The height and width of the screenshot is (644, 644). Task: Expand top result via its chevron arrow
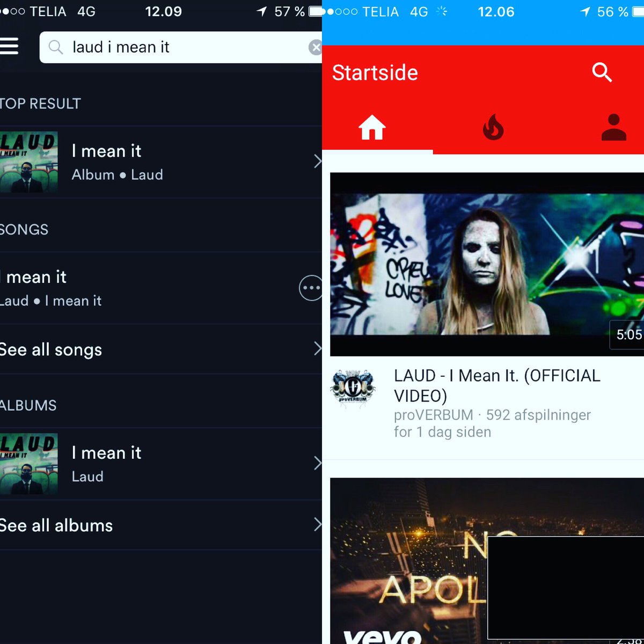pyautogui.click(x=317, y=161)
